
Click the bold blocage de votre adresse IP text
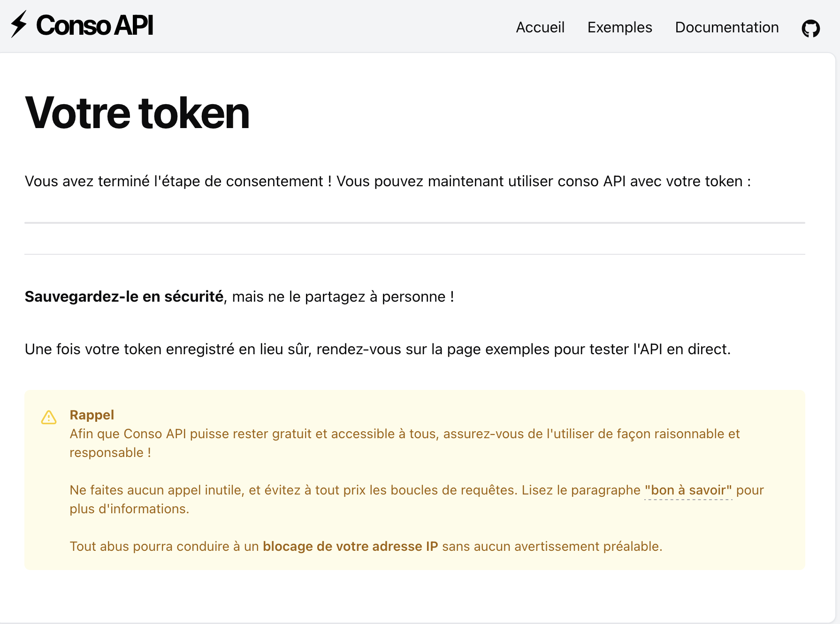coord(350,547)
